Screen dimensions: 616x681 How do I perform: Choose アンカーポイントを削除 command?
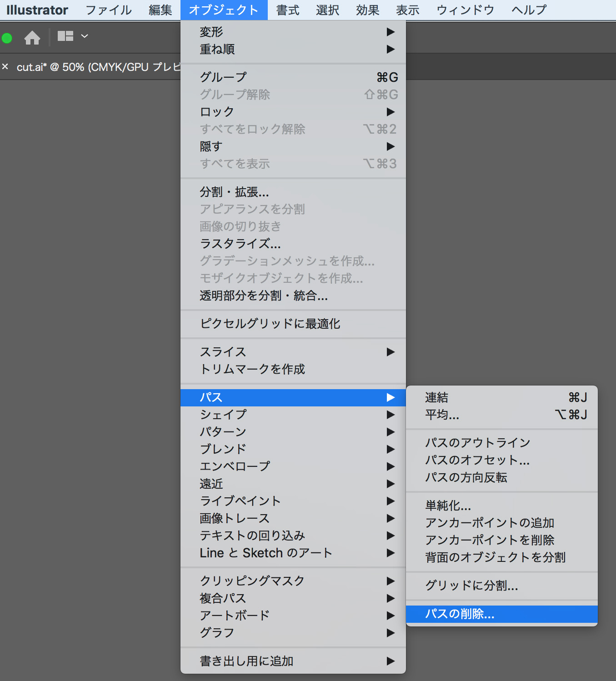click(502, 540)
